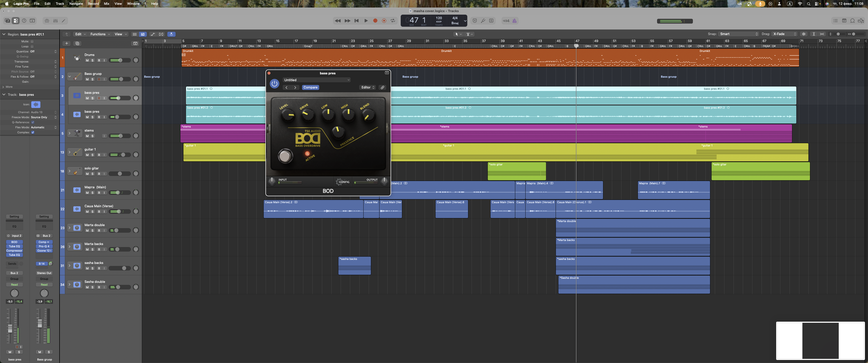This screenshot has height=363, width=868.
Task: Toggle the automation view button
Action: point(153,34)
